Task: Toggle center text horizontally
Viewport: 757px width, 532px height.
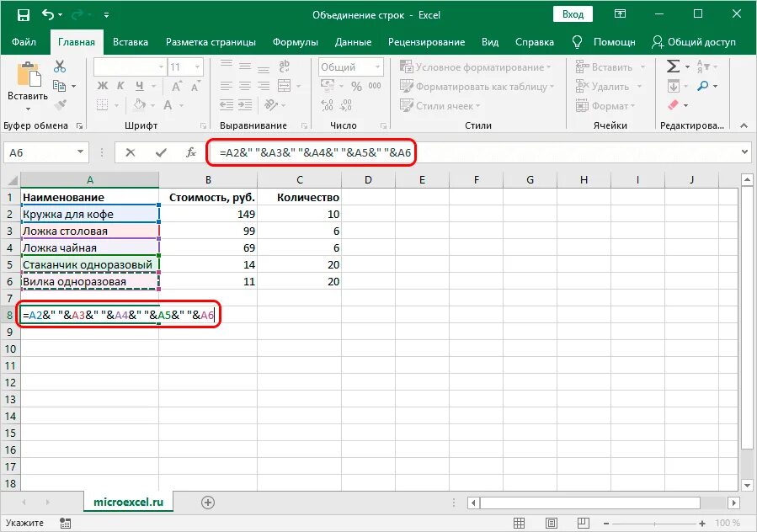Action: pos(245,86)
